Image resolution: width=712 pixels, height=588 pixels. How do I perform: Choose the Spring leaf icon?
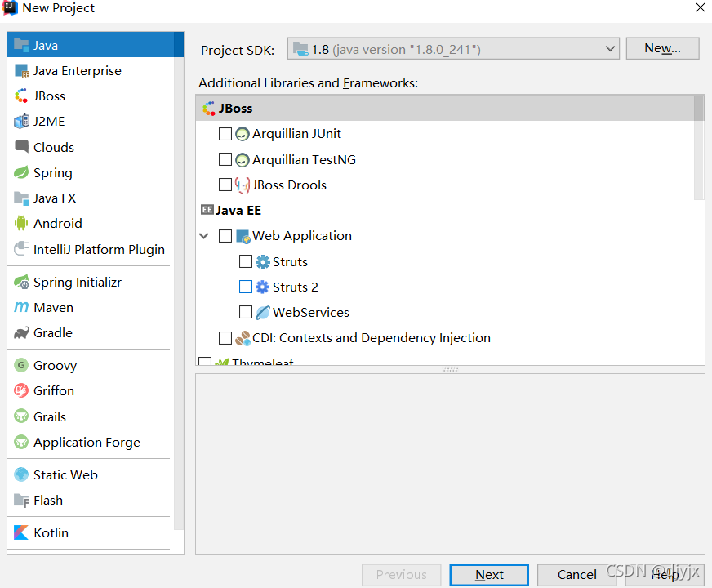[21, 172]
